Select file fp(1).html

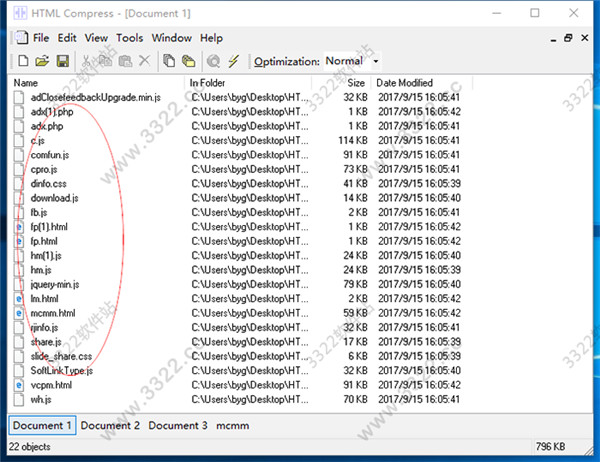tap(49, 227)
